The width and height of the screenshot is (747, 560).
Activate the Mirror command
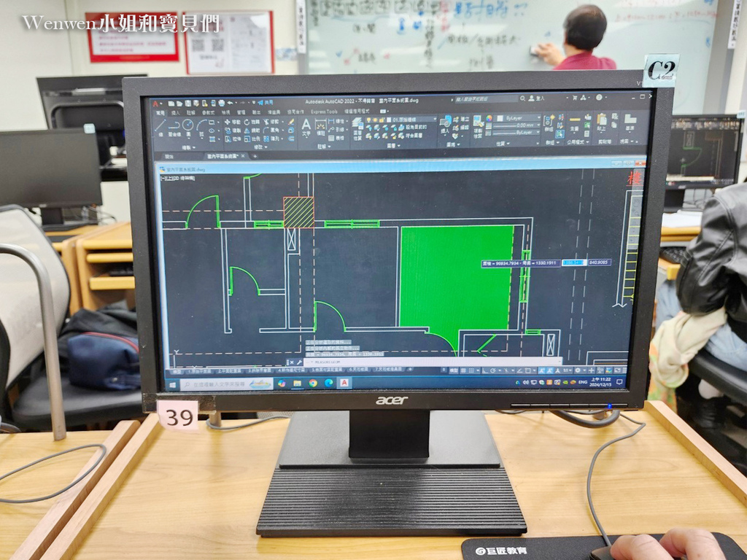[x=252, y=131]
